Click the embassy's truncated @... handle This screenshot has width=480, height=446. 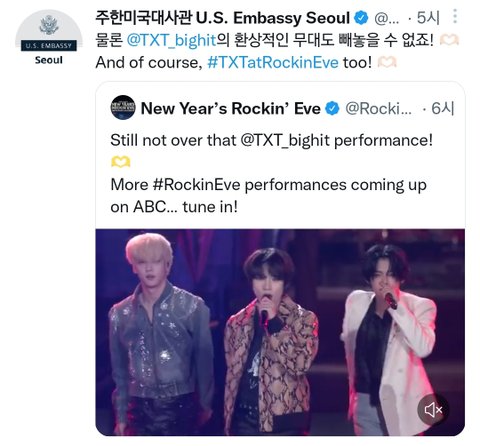click(x=386, y=18)
